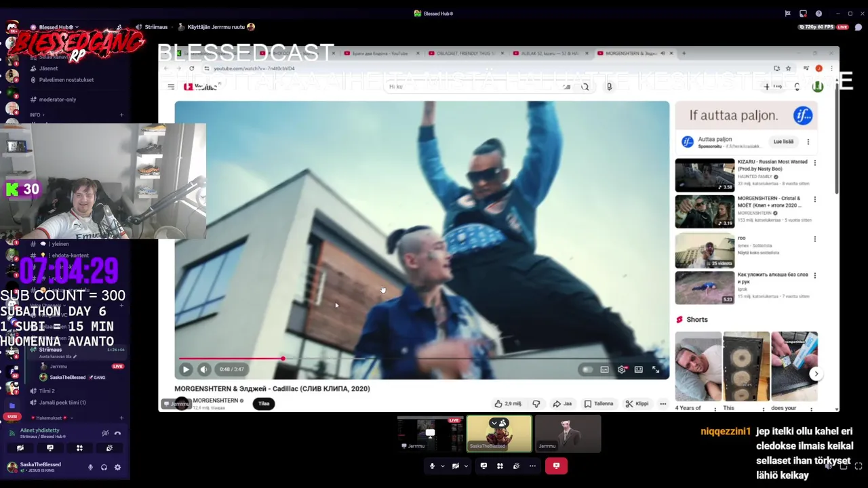Join the Tiimi 2 voice channel
The width and height of the screenshot is (868, 488).
coord(47,391)
